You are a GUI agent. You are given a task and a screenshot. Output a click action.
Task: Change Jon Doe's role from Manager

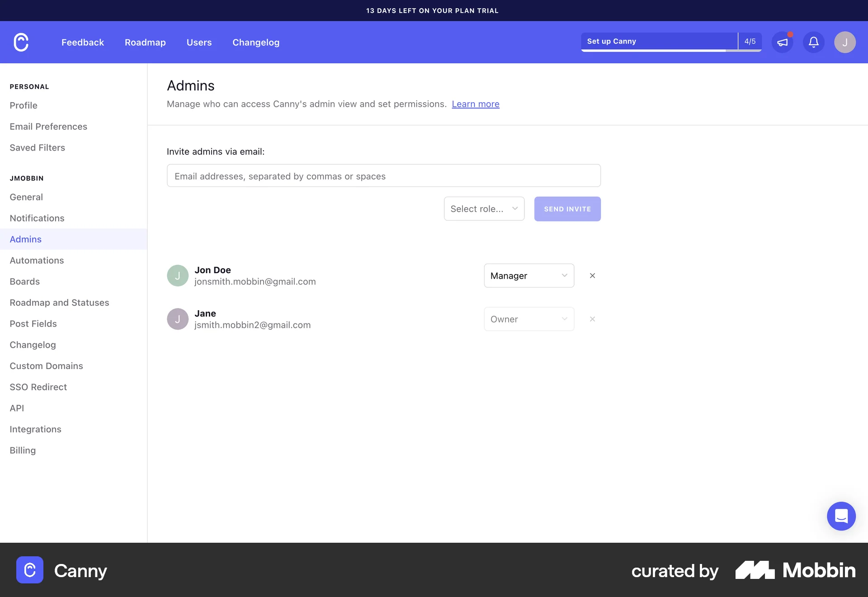[528, 275]
